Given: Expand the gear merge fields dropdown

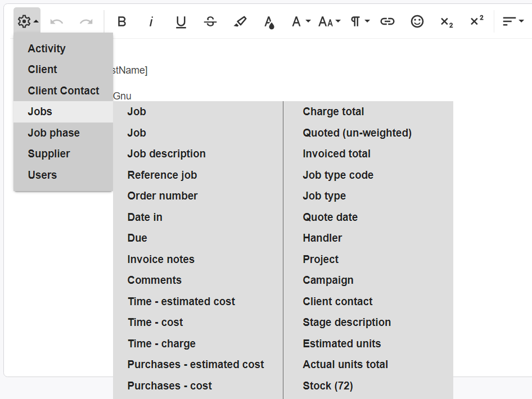Looking at the screenshot, I should [27, 21].
